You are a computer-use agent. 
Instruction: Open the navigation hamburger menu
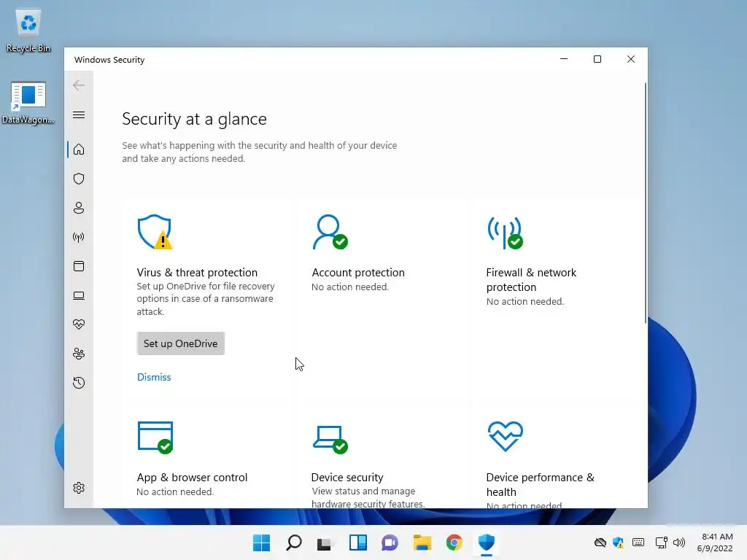click(79, 114)
